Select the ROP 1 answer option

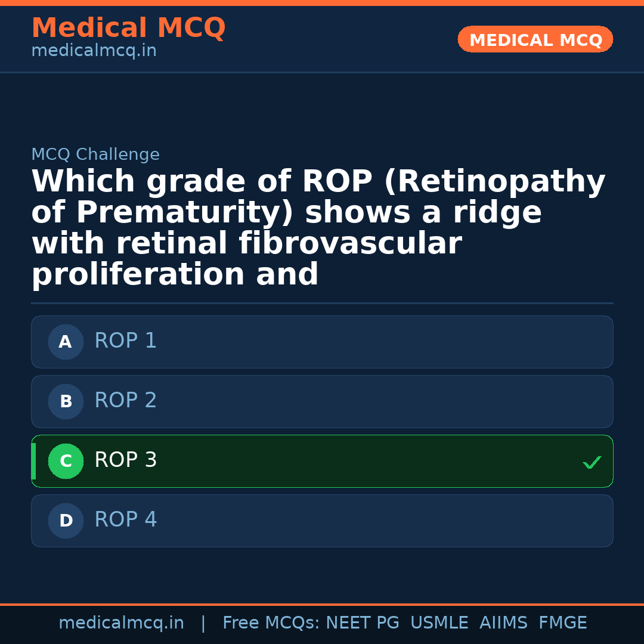pyautogui.click(x=322, y=342)
